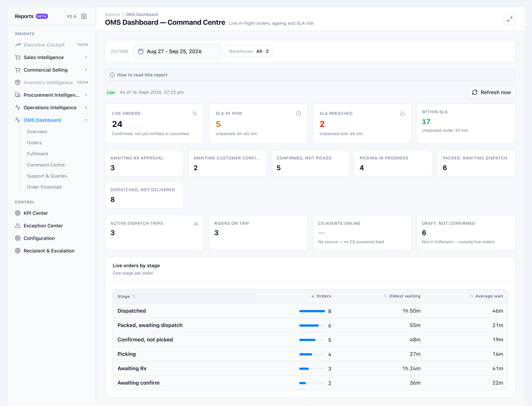
Task: Click the fullscreen expand icon
Action: 509,19
